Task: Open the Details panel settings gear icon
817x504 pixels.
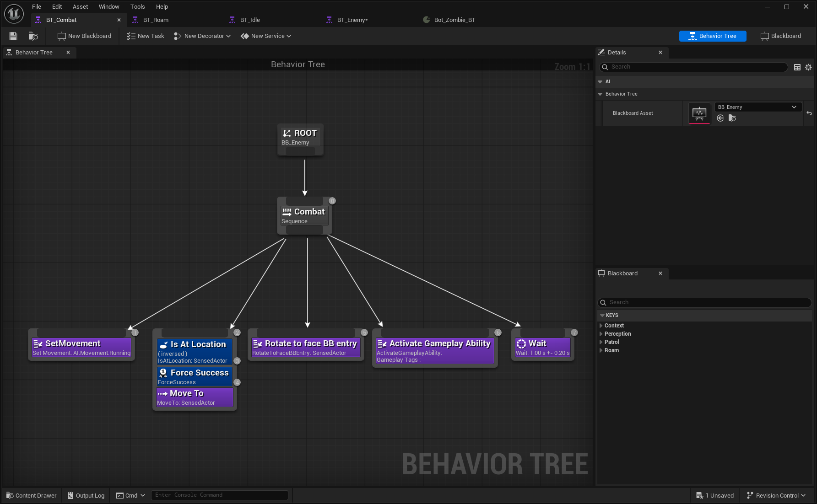Action: 808,67
